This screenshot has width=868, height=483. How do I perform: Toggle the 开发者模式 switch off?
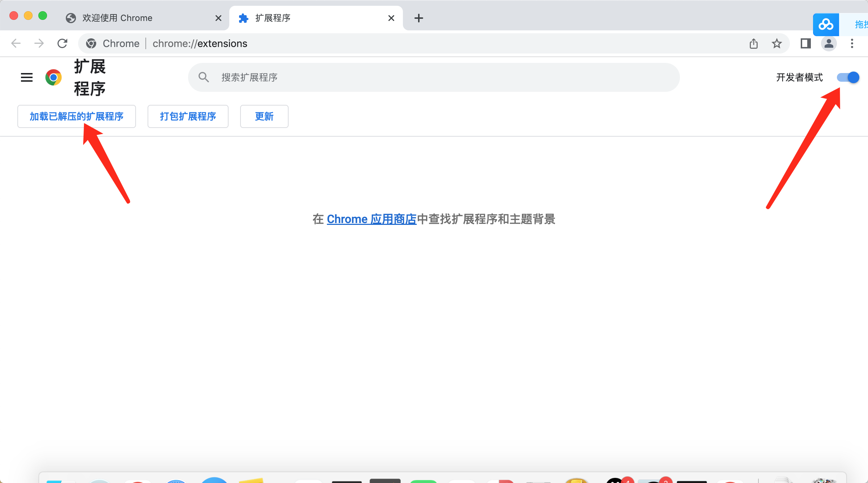pyautogui.click(x=848, y=77)
